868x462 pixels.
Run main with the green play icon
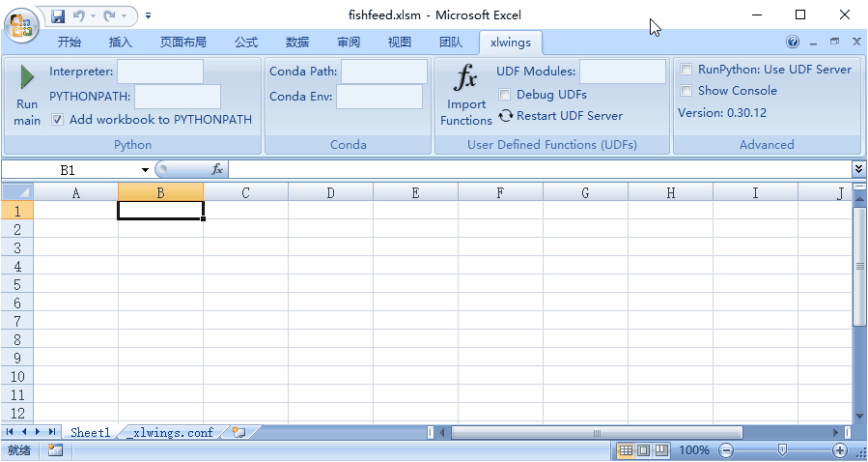[27, 77]
